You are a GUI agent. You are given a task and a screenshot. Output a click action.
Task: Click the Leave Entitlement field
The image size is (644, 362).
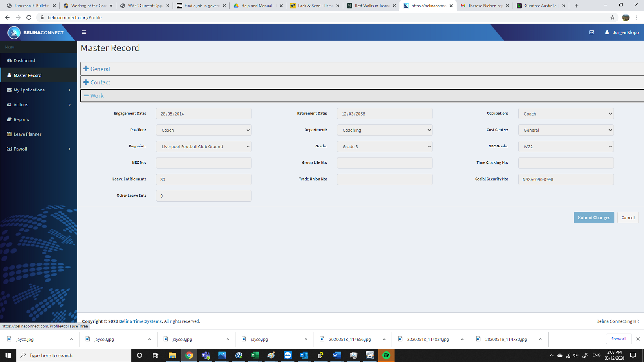tap(204, 179)
